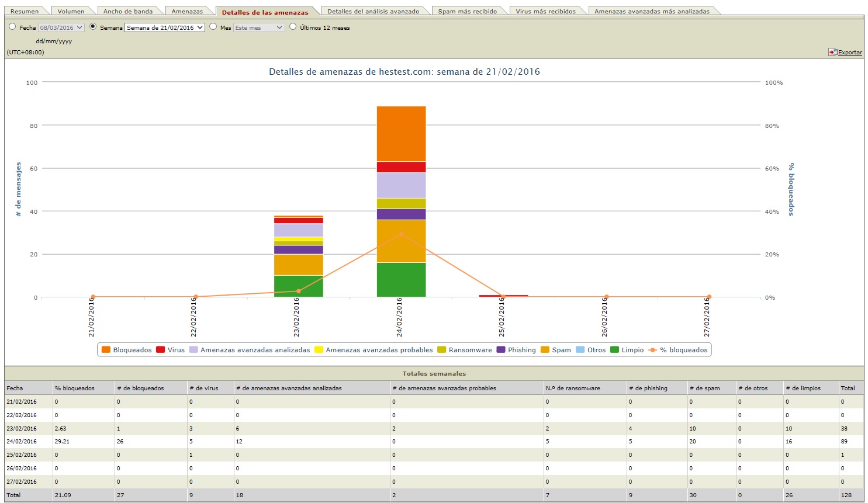Switch to the Resumen tab
868x503 pixels.
(25, 11)
